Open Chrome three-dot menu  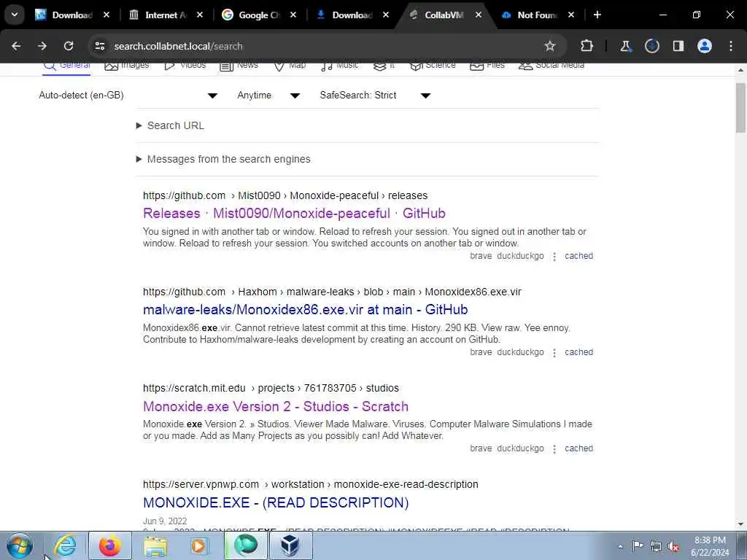point(731,46)
